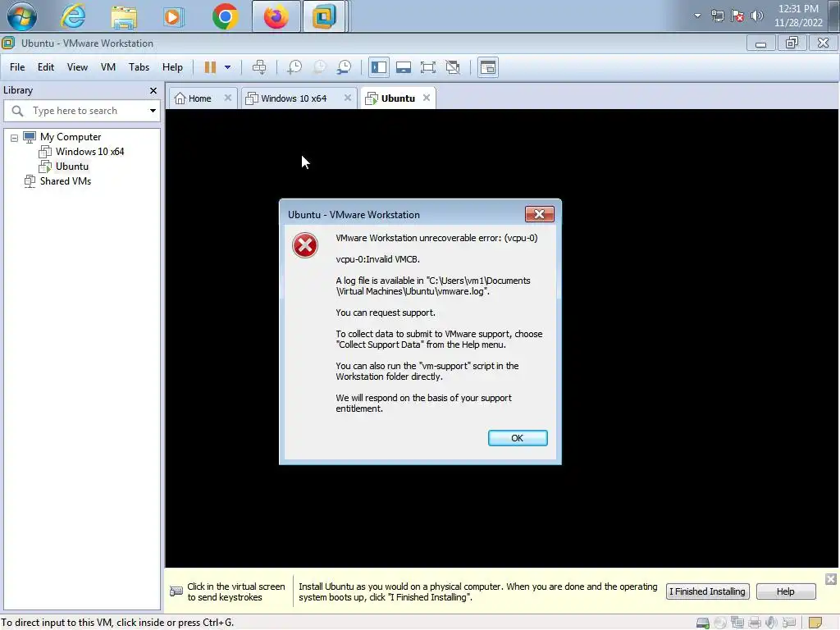Select Ubuntu in the library tree
This screenshot has width=840, height=630.
[x=72, y=167]
